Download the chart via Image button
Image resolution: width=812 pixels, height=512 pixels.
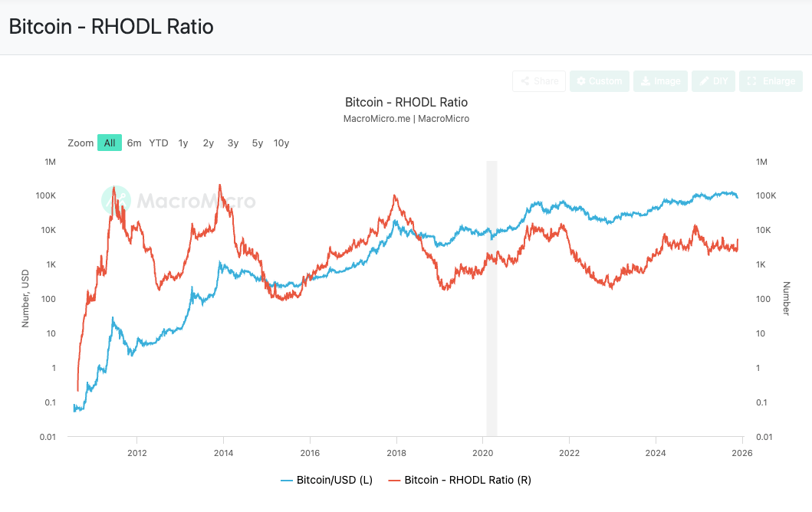pyautogui.click(x=659, y=81)
